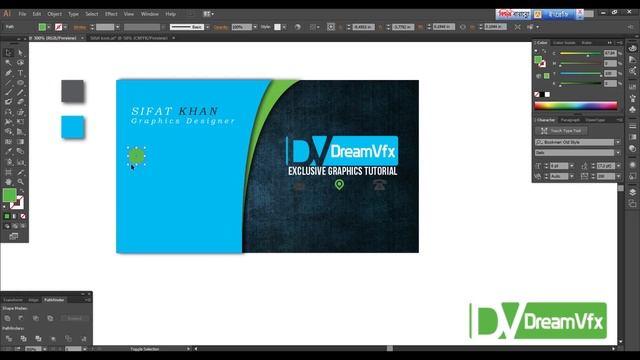Pick a color from the spectrum bar
640x360 pixels.
[x=576, y=106]
